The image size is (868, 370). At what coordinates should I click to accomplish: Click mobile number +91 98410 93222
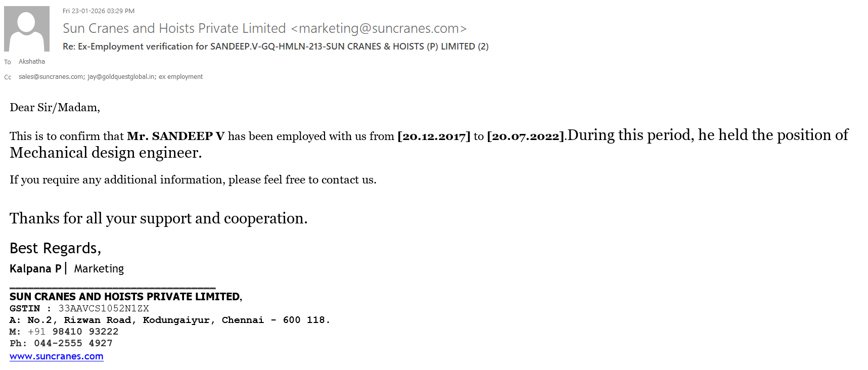click(73, 332)
